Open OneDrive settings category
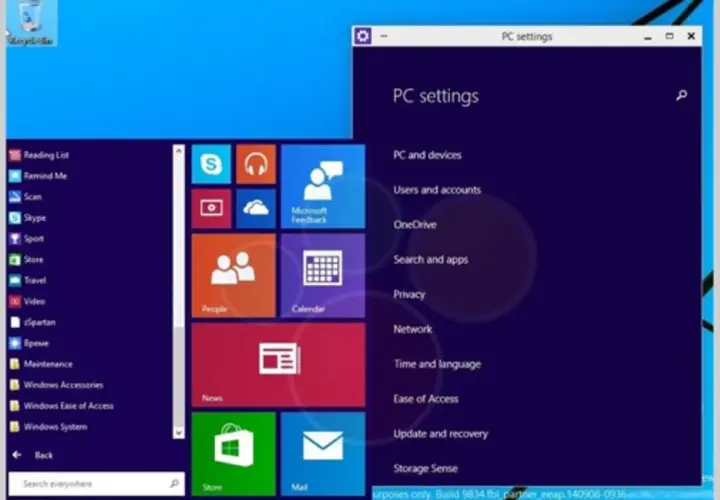 click(x=415, y=225)
